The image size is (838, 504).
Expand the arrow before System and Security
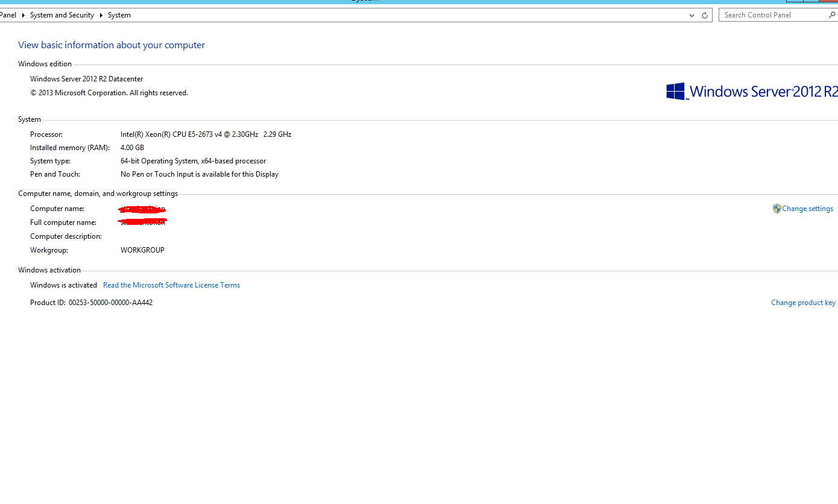point(24,15)
